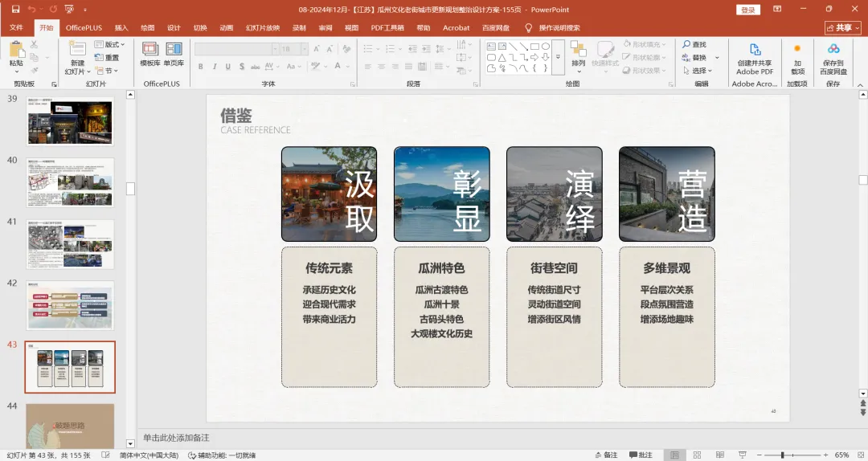The height and width of the screenshot is (461, 868).
Task: Open the 模板库 template library
Action: click(150, 53)
